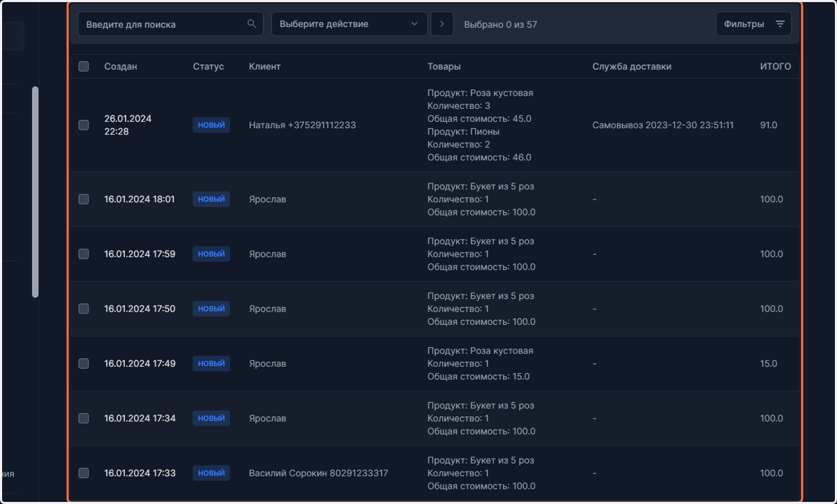Click the Клиент column header

tap(265, 66)
